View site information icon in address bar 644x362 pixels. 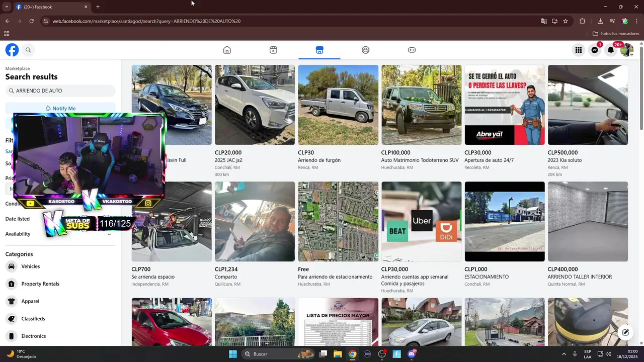point(46,21)
